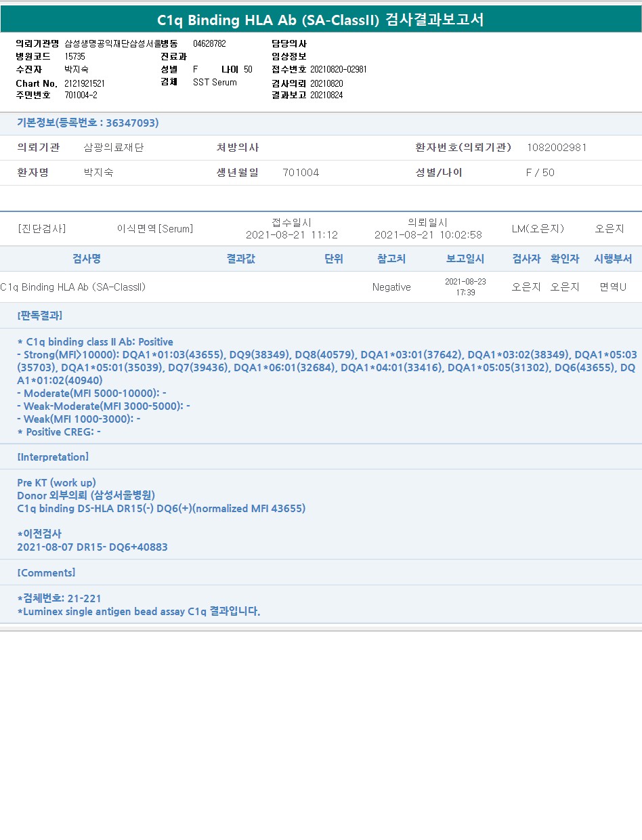Click LM(오은지) text

538,228
